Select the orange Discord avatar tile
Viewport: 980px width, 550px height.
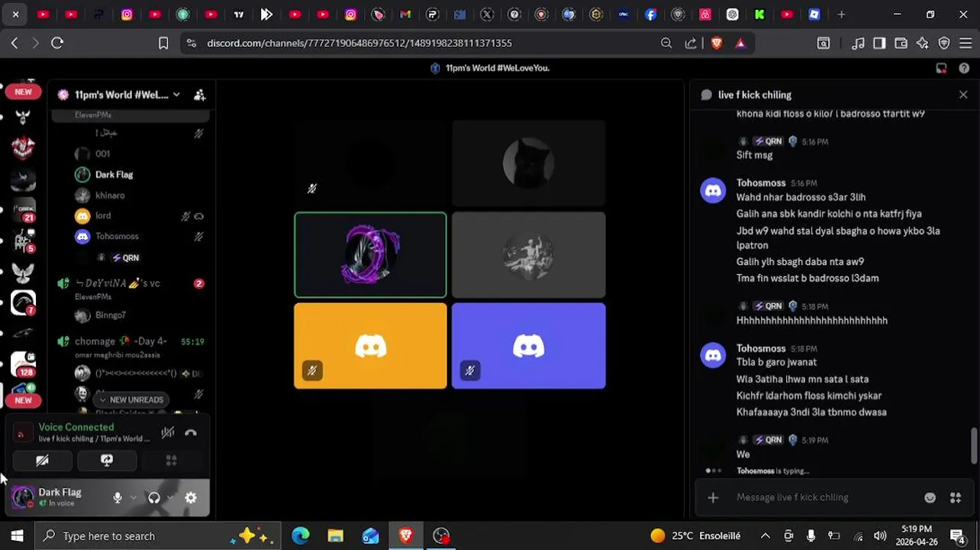(x=370, y=346)
